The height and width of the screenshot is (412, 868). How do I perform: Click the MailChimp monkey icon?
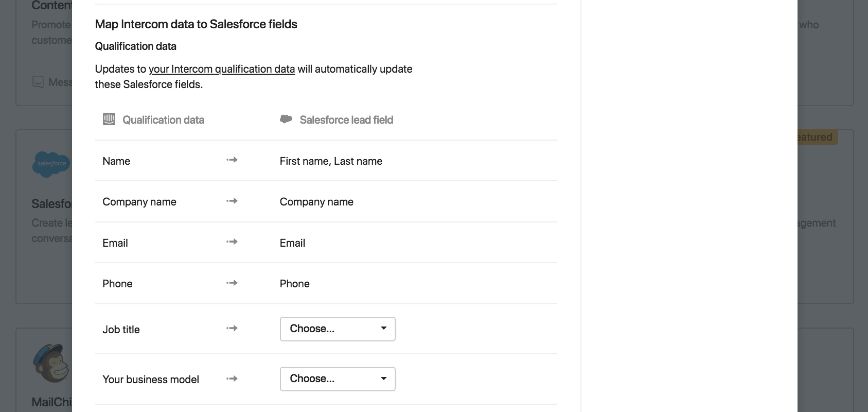51,363
